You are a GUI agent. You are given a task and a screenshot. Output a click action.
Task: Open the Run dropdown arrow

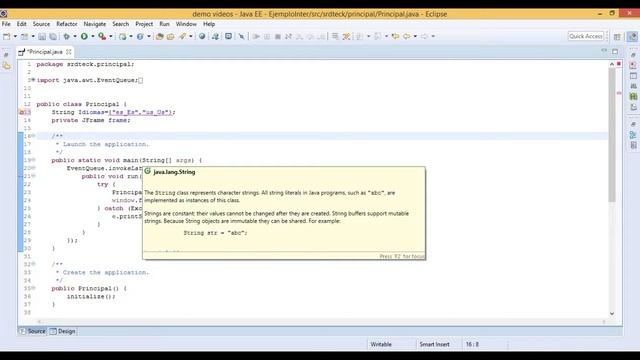[93, 36]
